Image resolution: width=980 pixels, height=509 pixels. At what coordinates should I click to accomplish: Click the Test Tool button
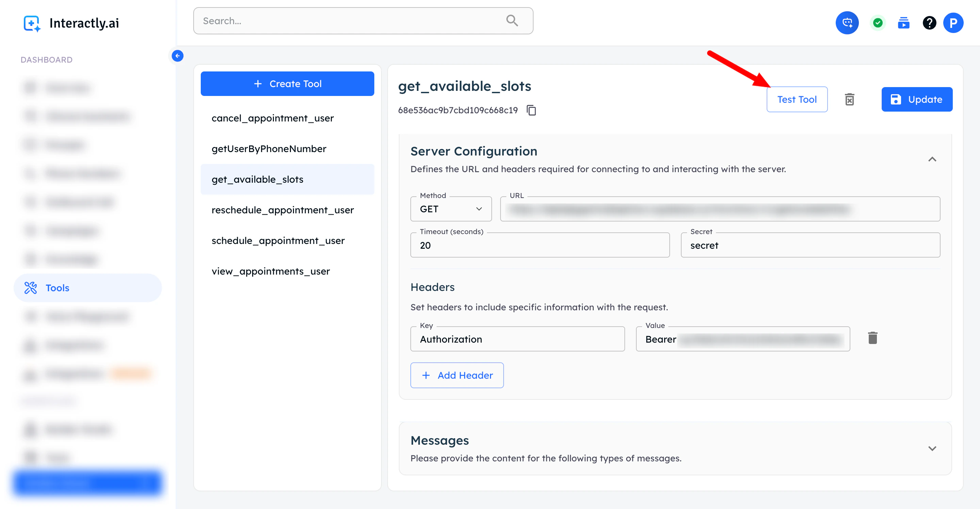pyautogui.click(x=797, y=99)
